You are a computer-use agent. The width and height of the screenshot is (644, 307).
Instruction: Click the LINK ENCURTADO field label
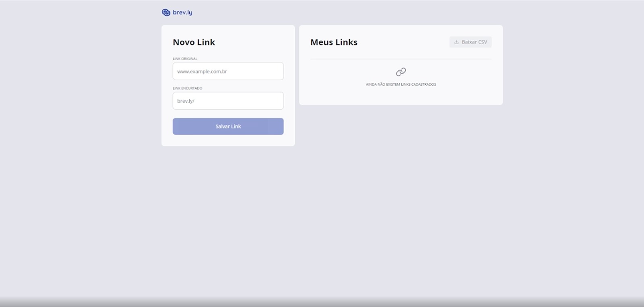(187, 88)
